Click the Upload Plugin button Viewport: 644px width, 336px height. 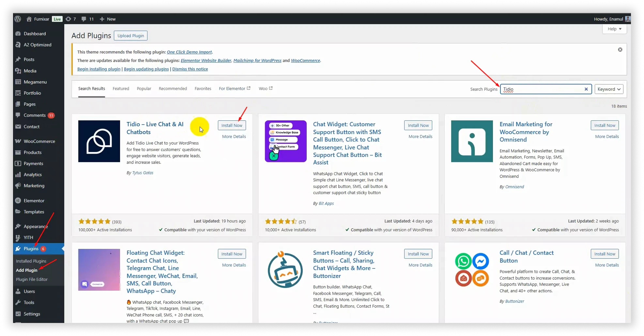point(131,36)
